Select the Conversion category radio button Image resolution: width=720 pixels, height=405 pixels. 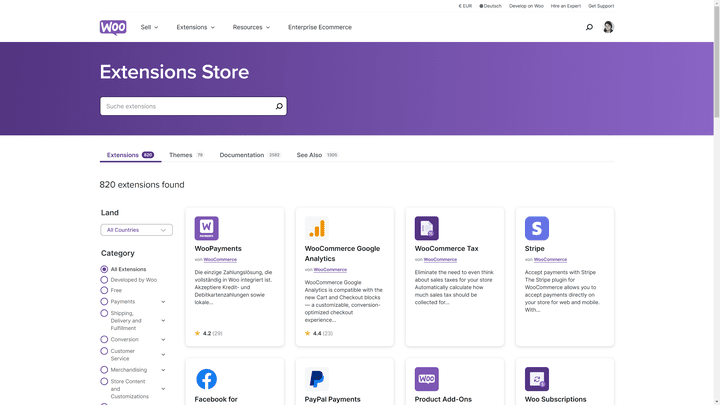pyautogui.click(x=104, y=339)
